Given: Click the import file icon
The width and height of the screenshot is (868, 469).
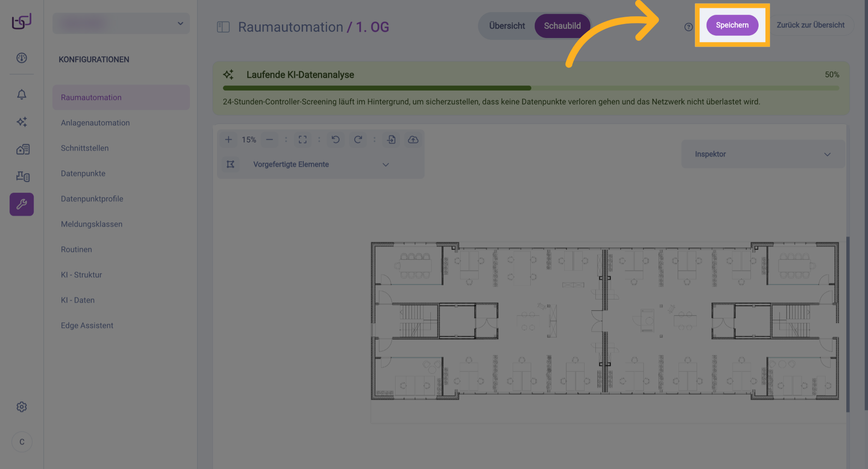Looking at the screenshot, I should pos(392,140).
